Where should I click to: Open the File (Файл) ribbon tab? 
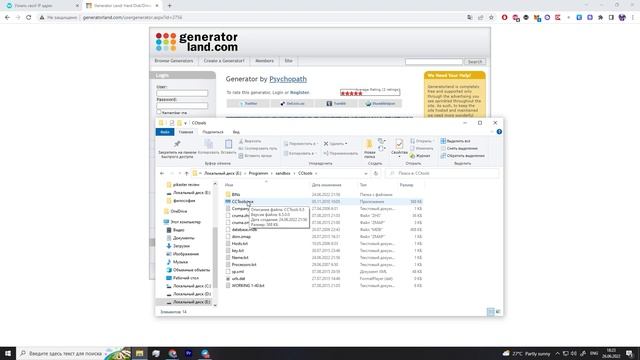click(165, 132)
